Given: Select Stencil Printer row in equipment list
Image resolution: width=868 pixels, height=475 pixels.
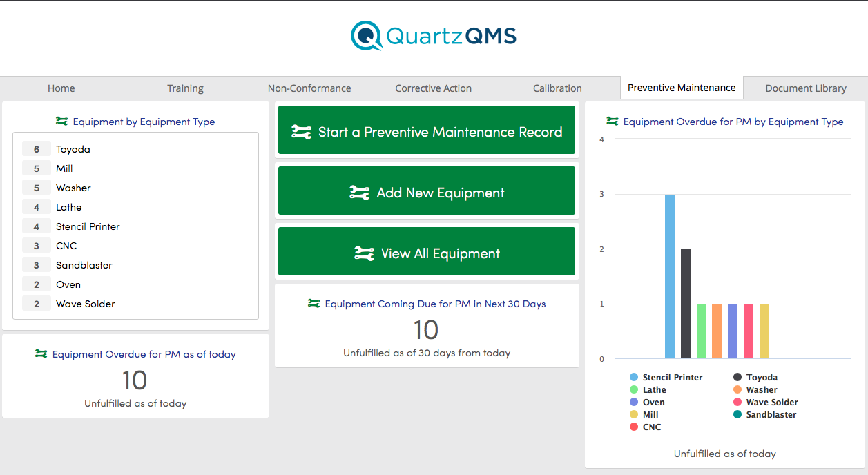Looking at the screenshot, I should coord(135,226).
